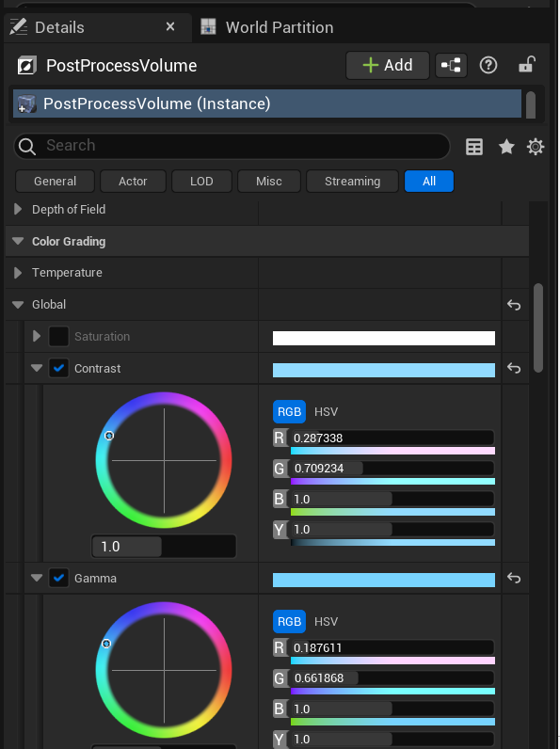Reset Contrast to default arrow
The width and height of the screenshot is (560, 749).
coord(514,368)
